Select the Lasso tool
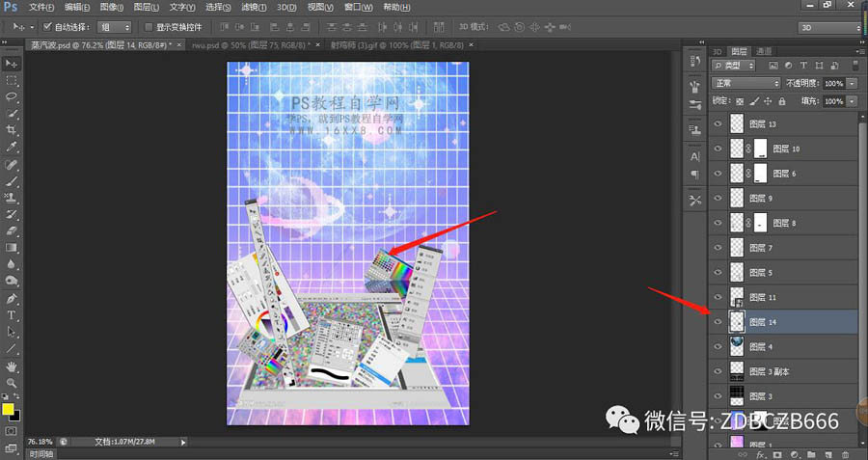This screenshot has width=868, height=460. pyautogui.click(x=11, y=97)
